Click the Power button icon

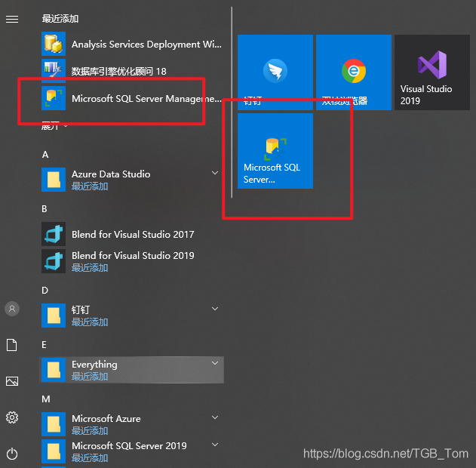[12, 454]
